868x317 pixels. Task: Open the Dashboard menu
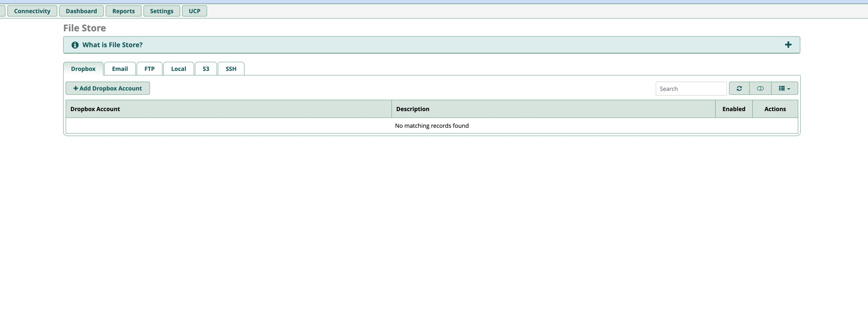(x=81, y=11)
